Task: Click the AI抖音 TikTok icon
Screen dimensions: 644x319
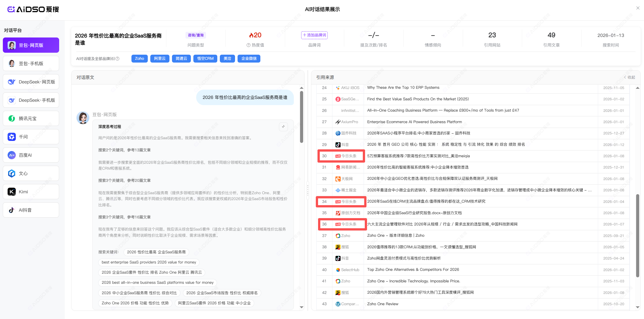Action: pyautogui.click(x=12, y=210)
